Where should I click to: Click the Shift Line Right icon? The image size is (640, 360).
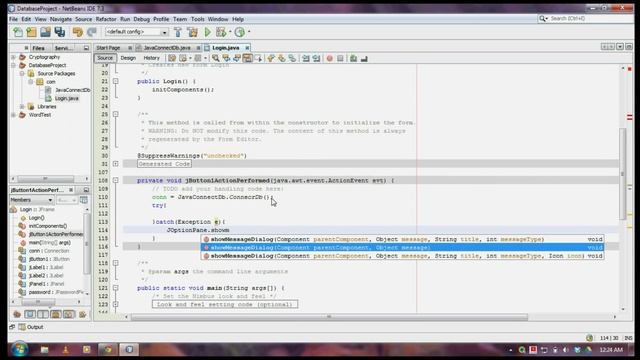[316, 58]
